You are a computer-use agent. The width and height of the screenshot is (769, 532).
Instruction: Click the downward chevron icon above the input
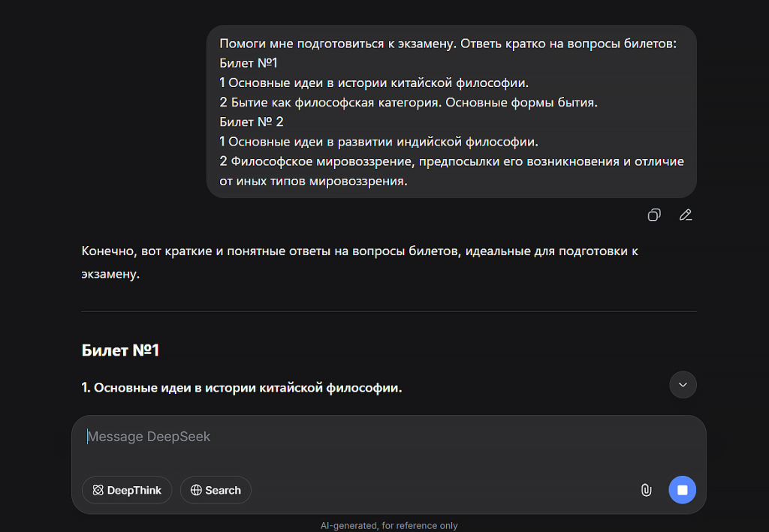(682, 384)
